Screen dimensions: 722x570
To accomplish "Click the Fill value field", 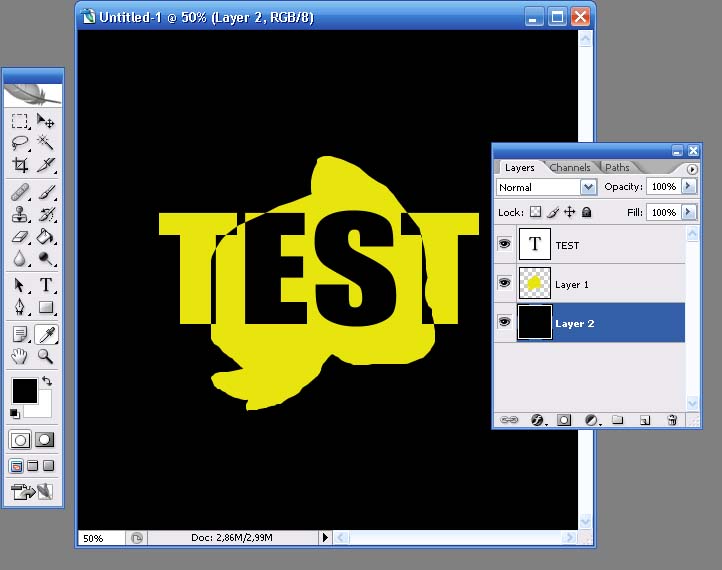I will 664,212.
